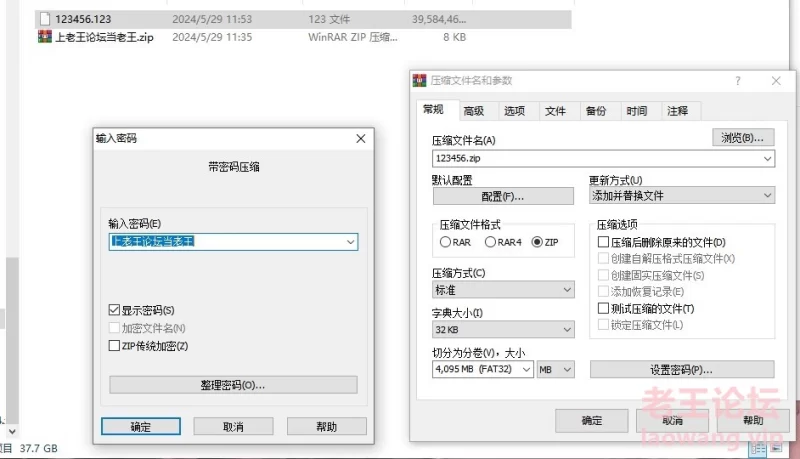Click 配置(F)... button
The width and height of the screenshot is (800, 459).
[503, 196]
